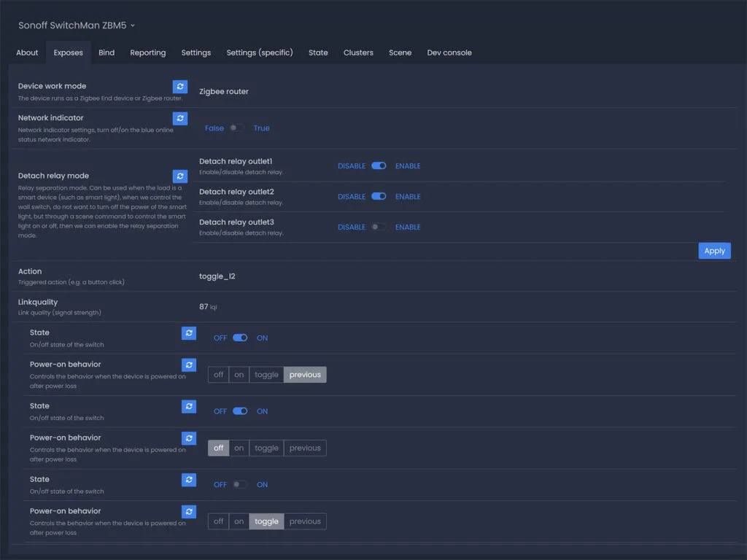747x560 pixels.
Task: Disable Detach relay outlet1 toggle
Action: pyautogui.click(x=379, y=166)
